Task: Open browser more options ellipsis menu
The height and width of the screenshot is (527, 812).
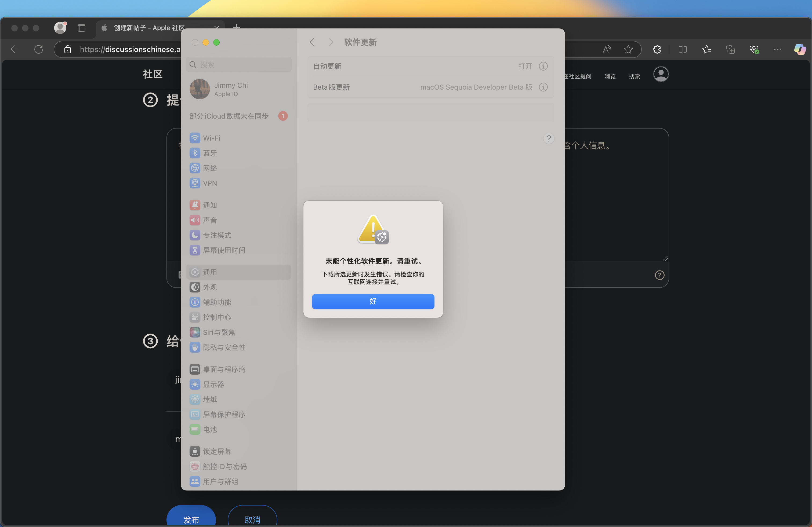Action: 777,49
